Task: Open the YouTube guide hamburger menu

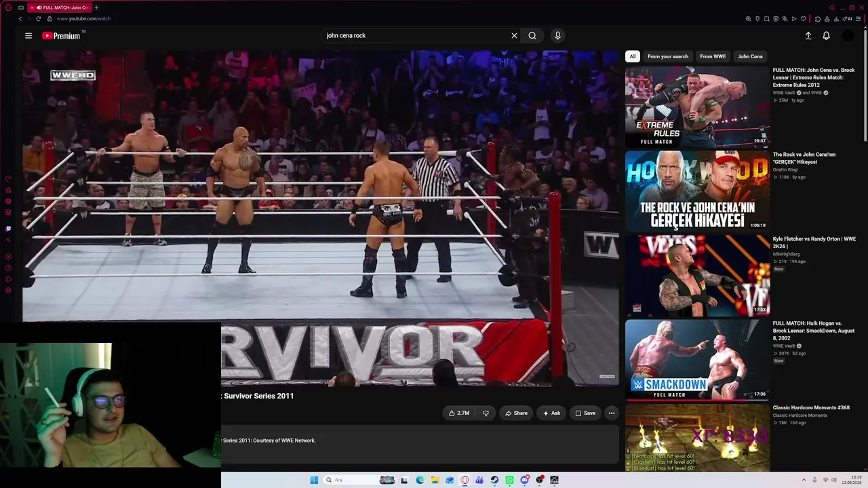Action: pos(28,36)
